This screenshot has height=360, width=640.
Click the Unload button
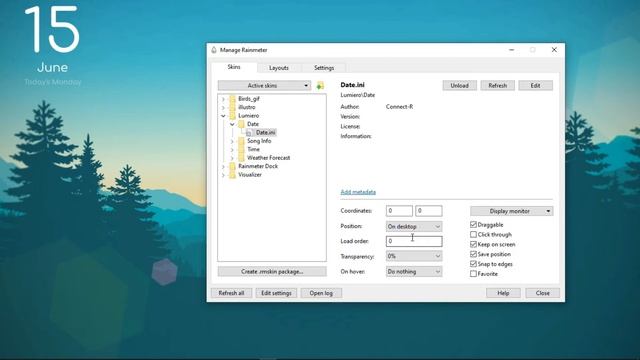460,85
